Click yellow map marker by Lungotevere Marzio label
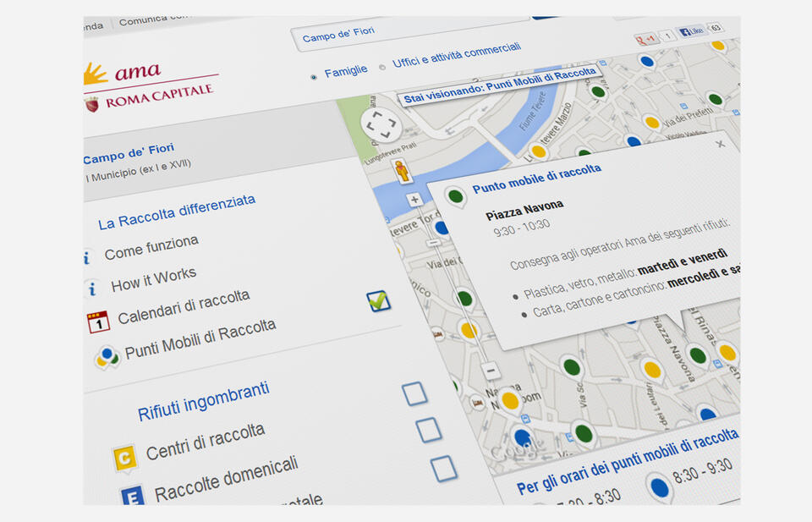This screenshot has width=812, height=522. pyautogui.click(x=539, y=152)
